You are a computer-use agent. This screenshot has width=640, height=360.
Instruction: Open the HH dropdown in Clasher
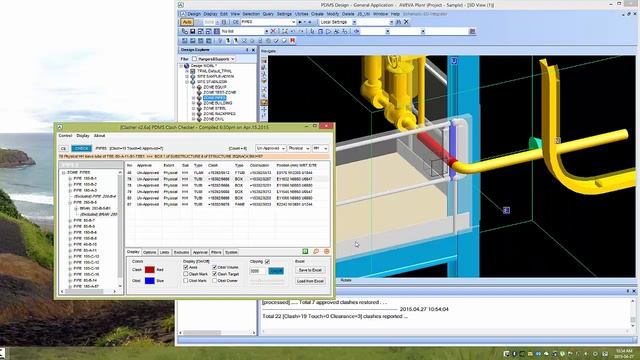[320, 148]
